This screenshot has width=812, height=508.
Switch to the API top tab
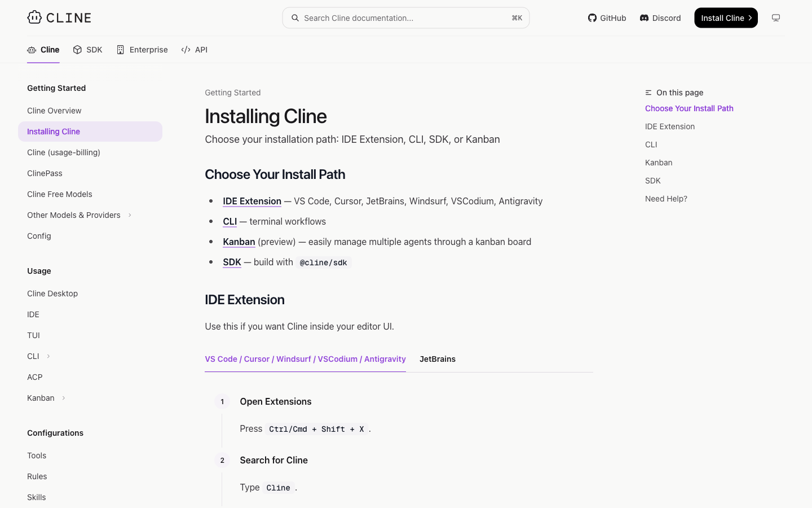tap(195, 50)
